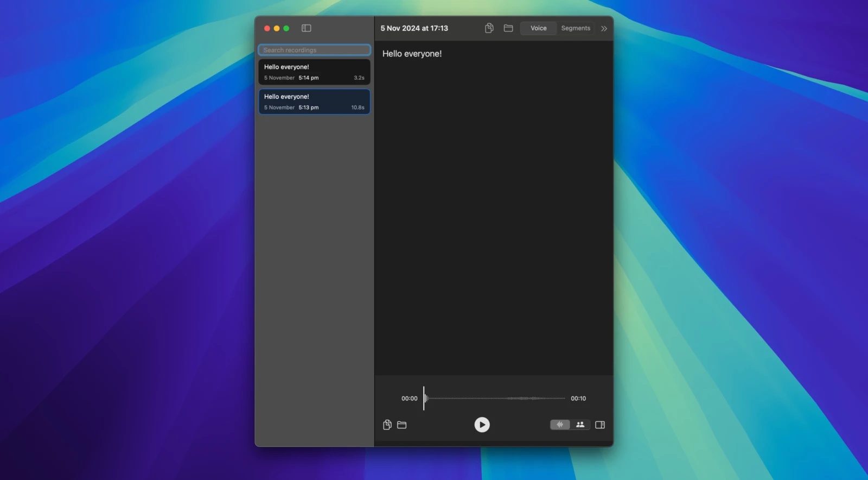
Task: Click the folder icon in top toolbar
Action: click(508, 28)
